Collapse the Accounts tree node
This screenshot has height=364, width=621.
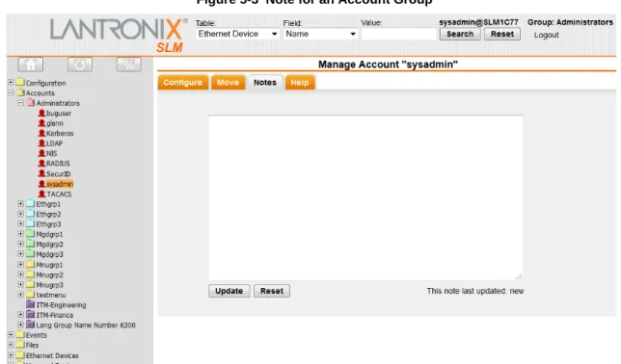click(11, 92)
